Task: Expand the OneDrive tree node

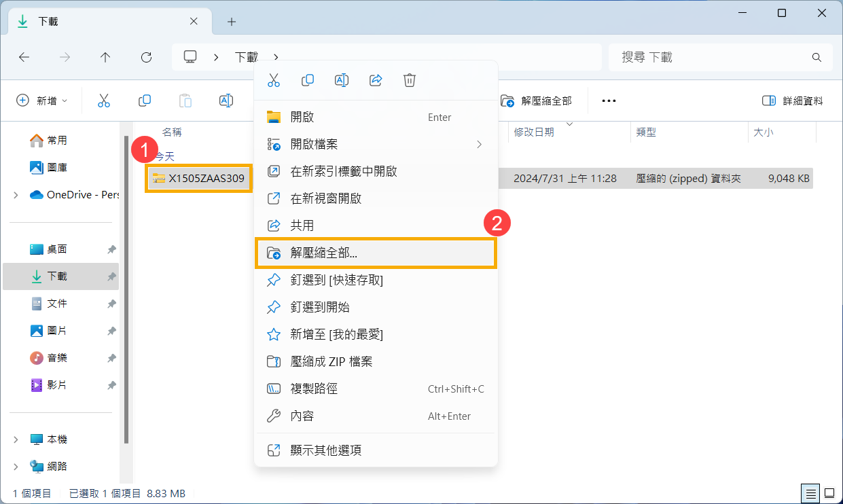Action: (x=16, y=195)
